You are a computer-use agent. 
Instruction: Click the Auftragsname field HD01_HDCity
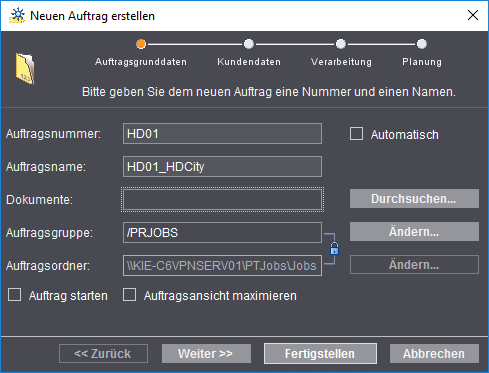coord(222,167)
